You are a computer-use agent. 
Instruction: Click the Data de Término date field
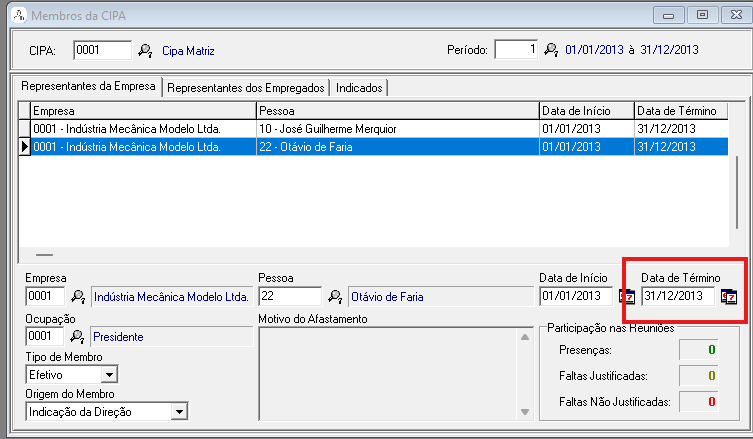click(x=678, y=296)
